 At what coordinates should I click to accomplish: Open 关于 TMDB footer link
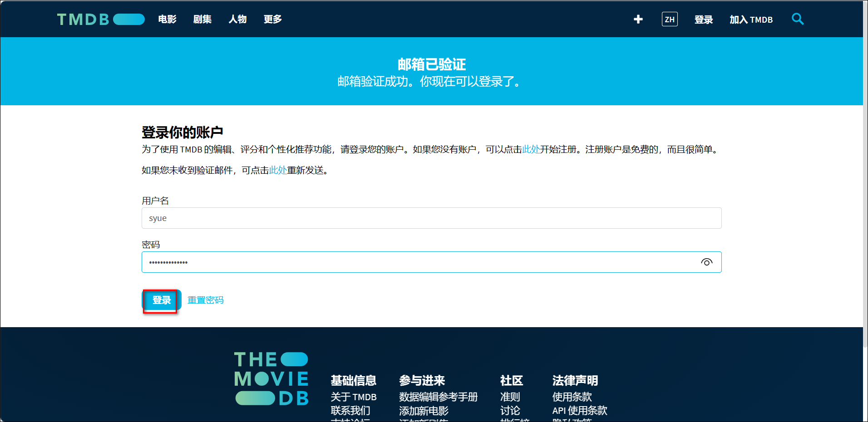(x=353, y=397)
